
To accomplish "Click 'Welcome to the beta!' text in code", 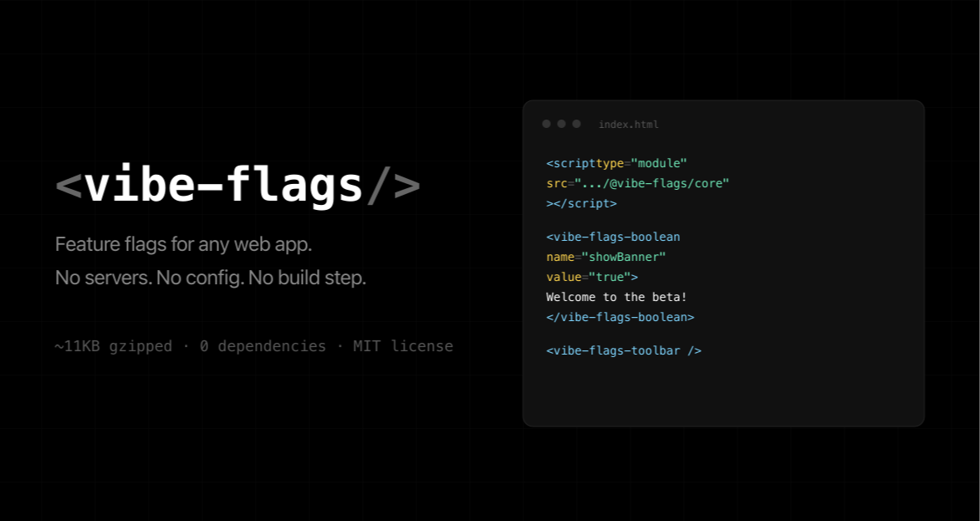I will pos(616,297).
